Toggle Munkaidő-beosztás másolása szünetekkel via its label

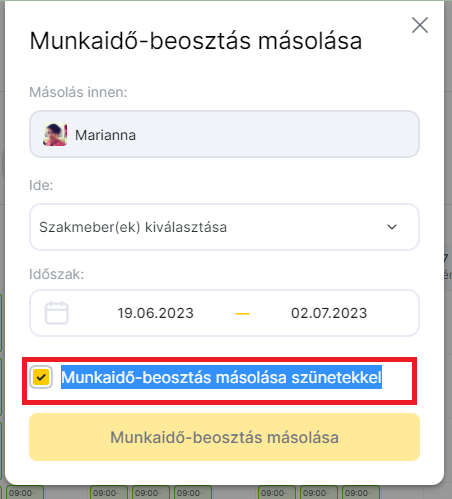[221, 377]
